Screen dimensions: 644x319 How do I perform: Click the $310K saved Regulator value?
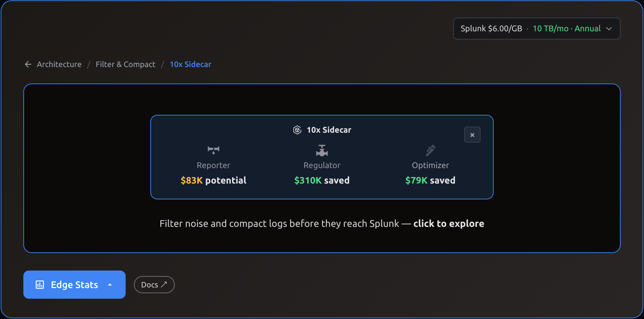322,180
